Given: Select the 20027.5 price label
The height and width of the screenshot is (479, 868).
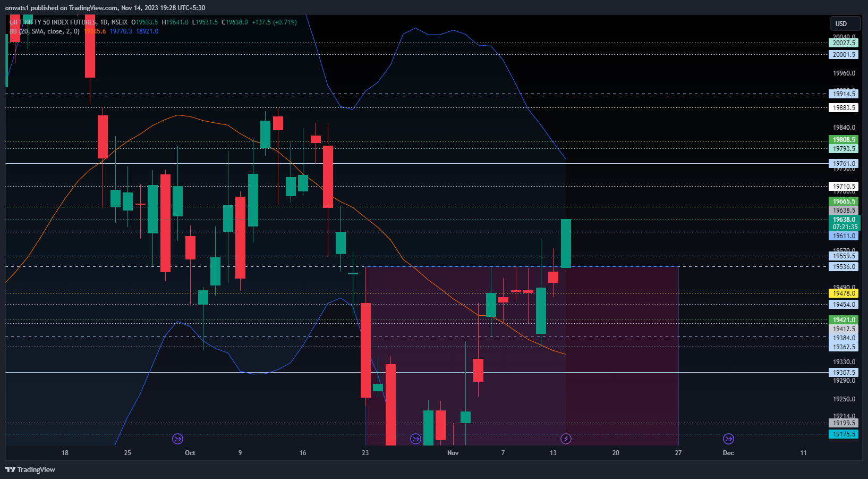Looking at the screenshot, I should coord(844,43).
